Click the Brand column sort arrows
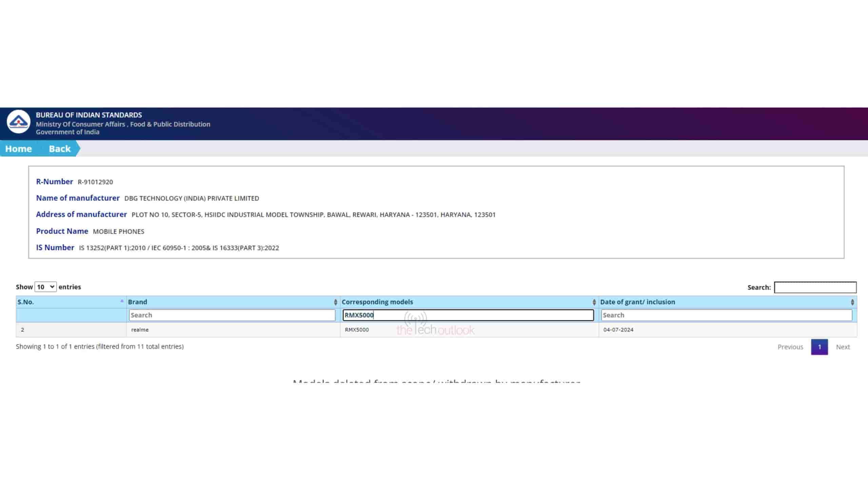The image size is (868, 488). click(x=335, y=302)
